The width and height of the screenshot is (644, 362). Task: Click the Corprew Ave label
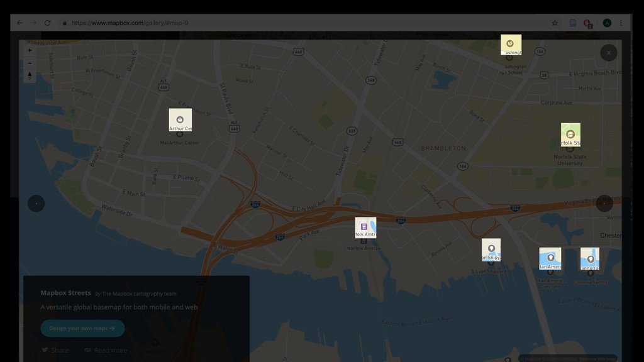click(x=557, y=102)
